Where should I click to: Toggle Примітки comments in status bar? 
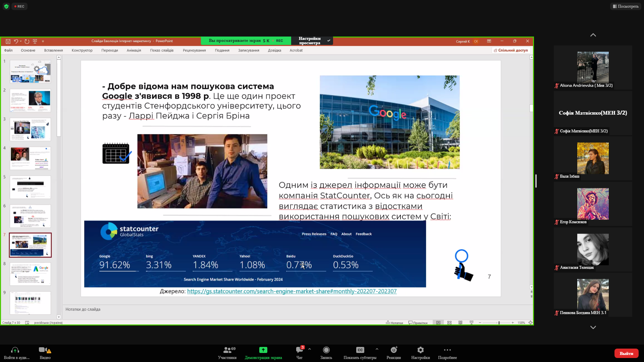click(418, 323)
